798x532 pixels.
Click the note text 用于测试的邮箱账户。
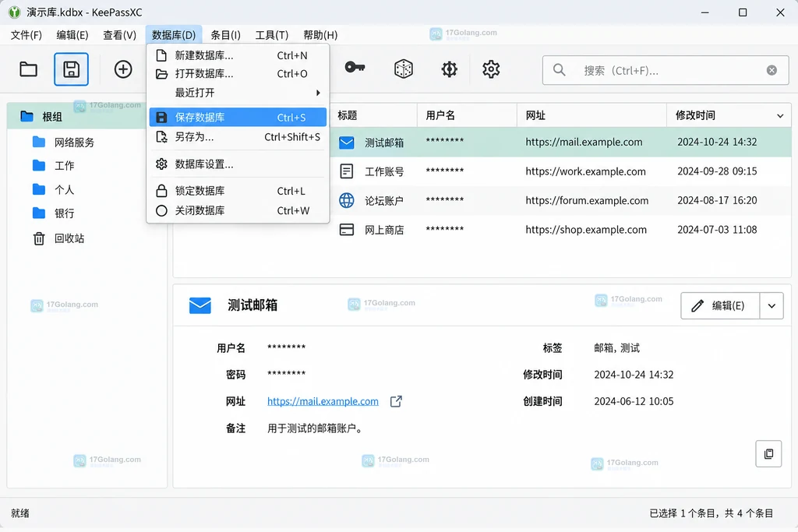tap(316, 428)
